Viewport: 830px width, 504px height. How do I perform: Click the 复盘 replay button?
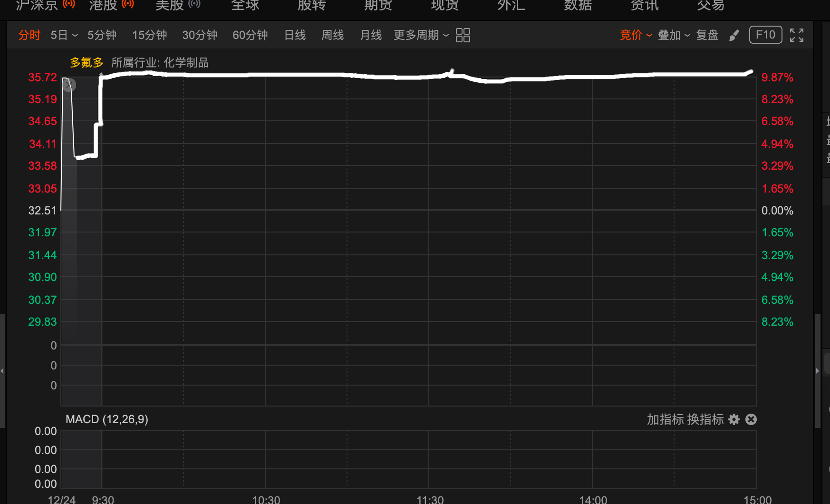[707, 35]
